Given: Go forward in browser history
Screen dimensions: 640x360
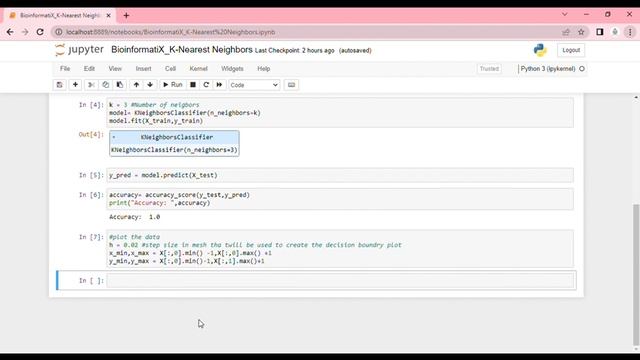Looking at the screenshot, I should coord(25,32).
